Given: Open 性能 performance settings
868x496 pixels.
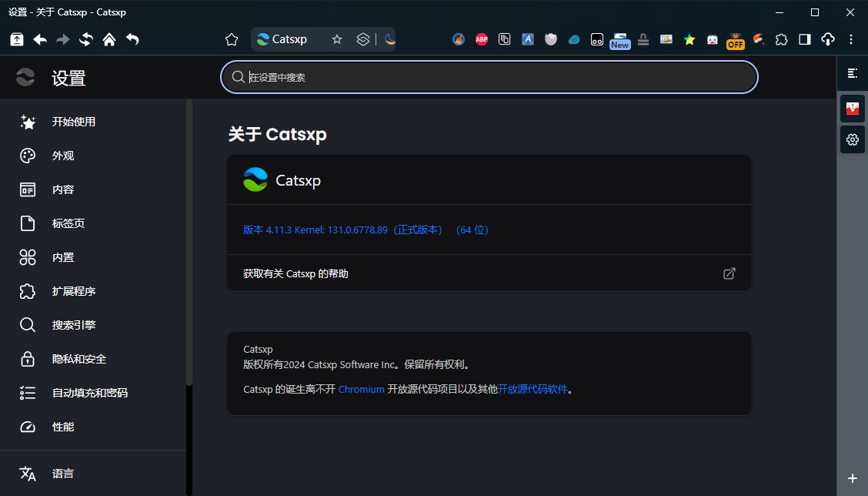Looking at the screenshot, I should (63, 427).
